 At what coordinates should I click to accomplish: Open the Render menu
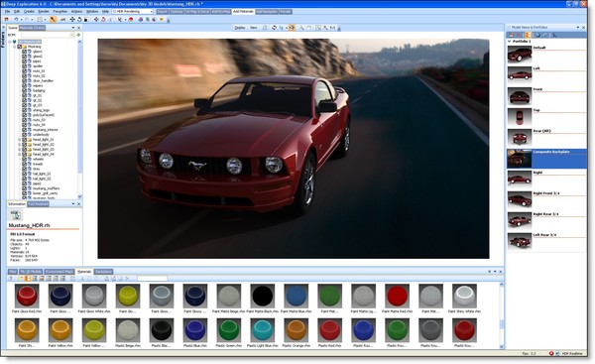click(44, 12)
